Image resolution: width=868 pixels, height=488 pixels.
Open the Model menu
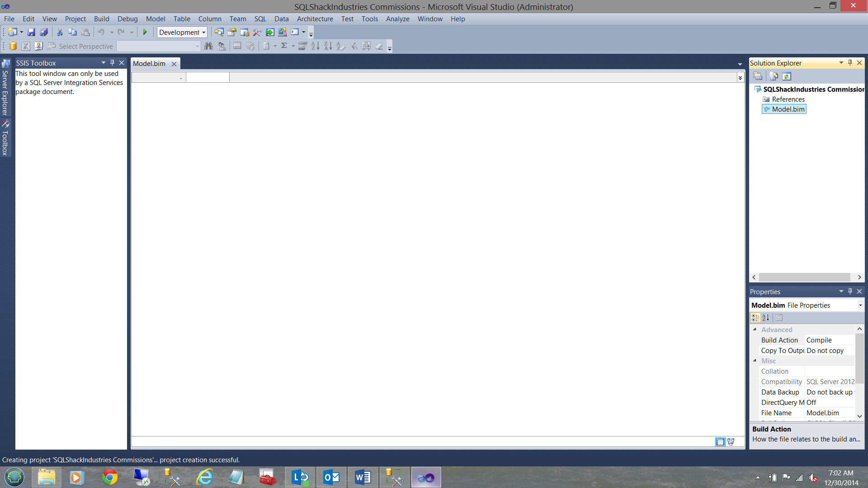[x=155, y=19]
